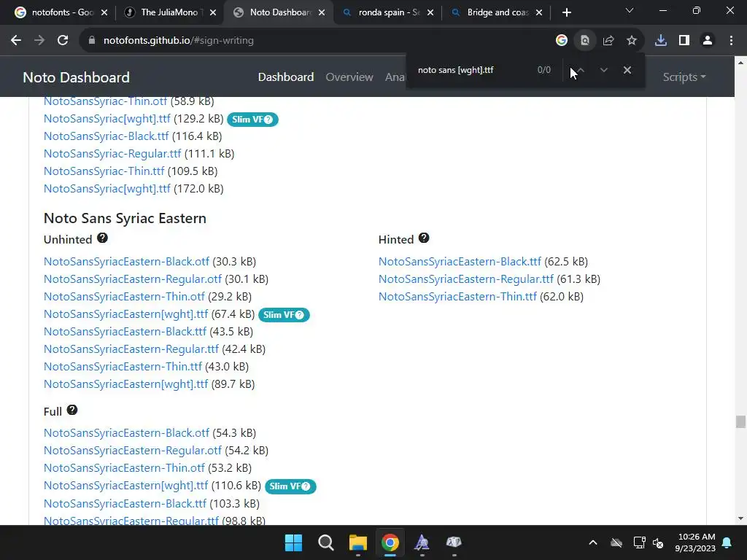Open Windows taskbar search
Image resolution: width=747 pixels, height=560 pixels.
[x=326, y=542]
